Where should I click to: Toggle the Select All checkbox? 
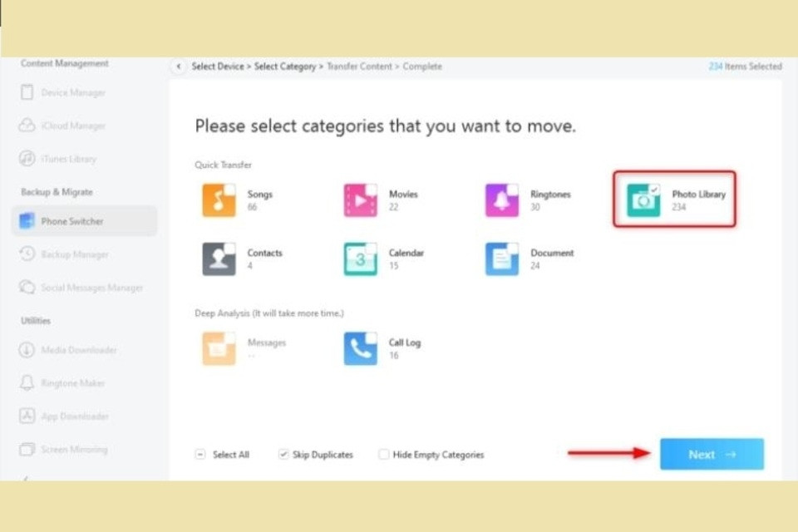[200, 454]
